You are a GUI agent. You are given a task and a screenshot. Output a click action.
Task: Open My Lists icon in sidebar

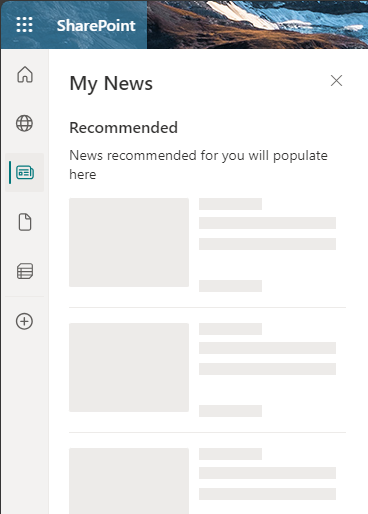click(25, 271)
